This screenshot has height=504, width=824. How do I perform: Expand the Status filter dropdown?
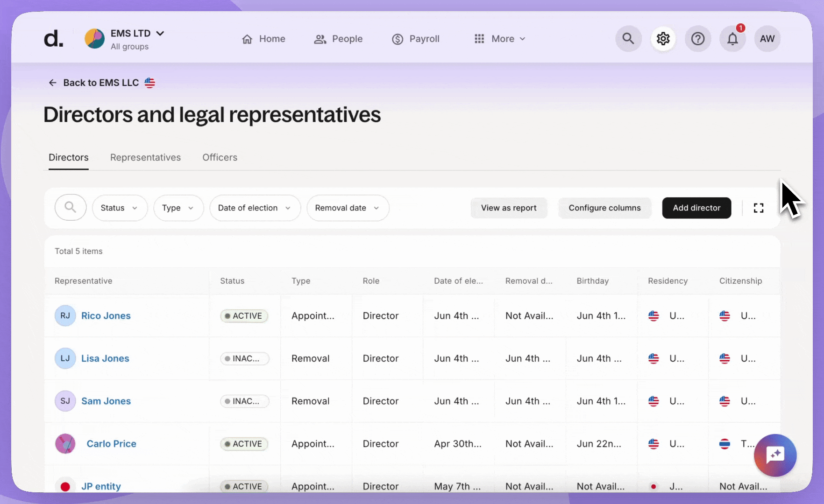(x=120, y=208)
